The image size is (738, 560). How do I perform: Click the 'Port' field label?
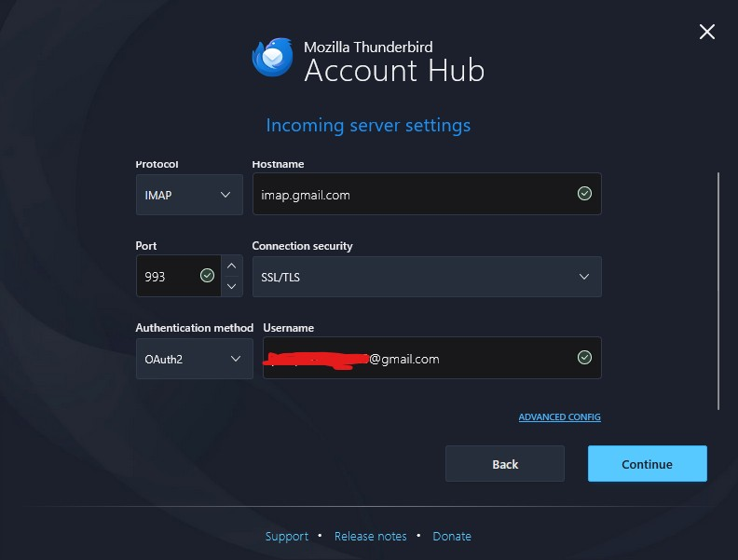(x=146, y=246)
